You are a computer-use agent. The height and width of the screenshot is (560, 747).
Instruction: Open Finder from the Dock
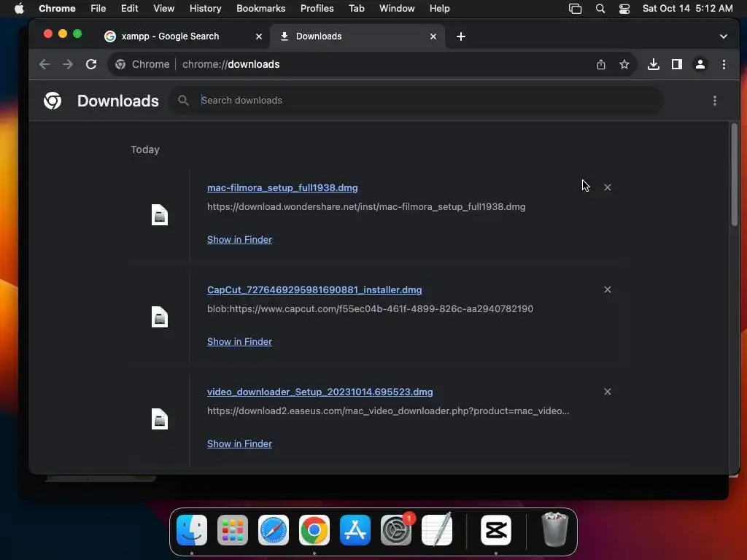192,529
